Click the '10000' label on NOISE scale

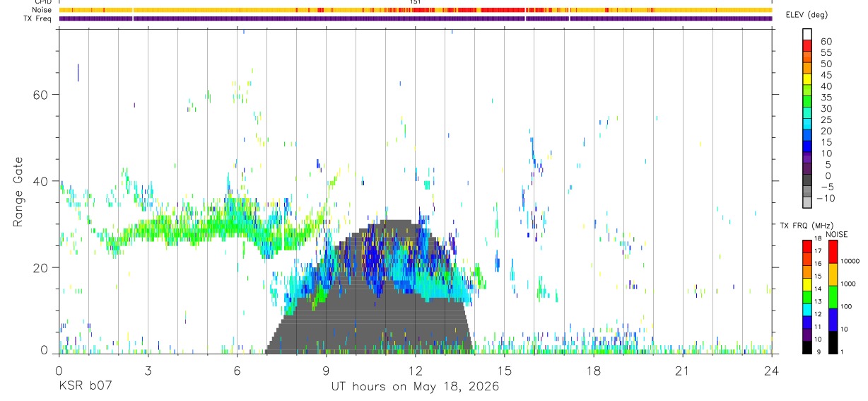click(852, 261)
